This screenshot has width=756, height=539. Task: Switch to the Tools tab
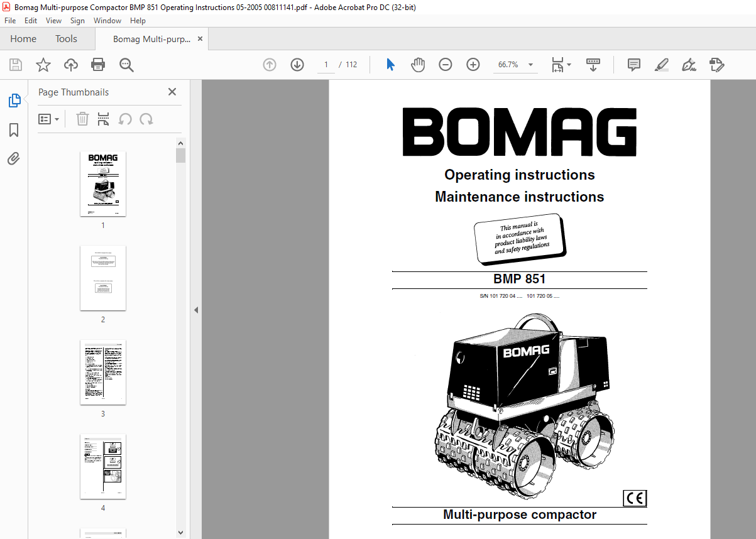tap(66, 39)
